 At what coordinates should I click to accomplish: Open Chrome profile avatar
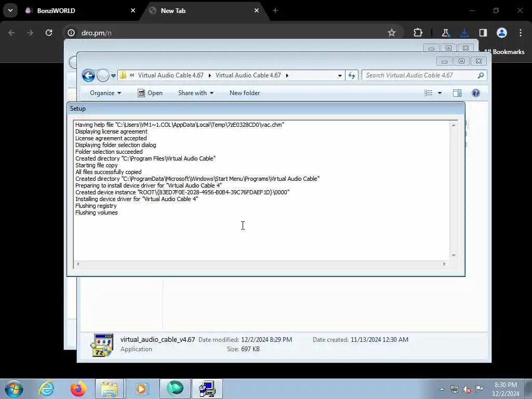point(501,33)
